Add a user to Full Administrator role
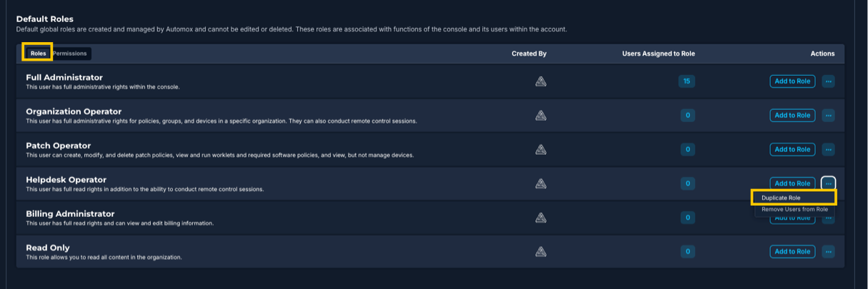The height and width of the screenshot is (289, 868). tap(792, 81)
